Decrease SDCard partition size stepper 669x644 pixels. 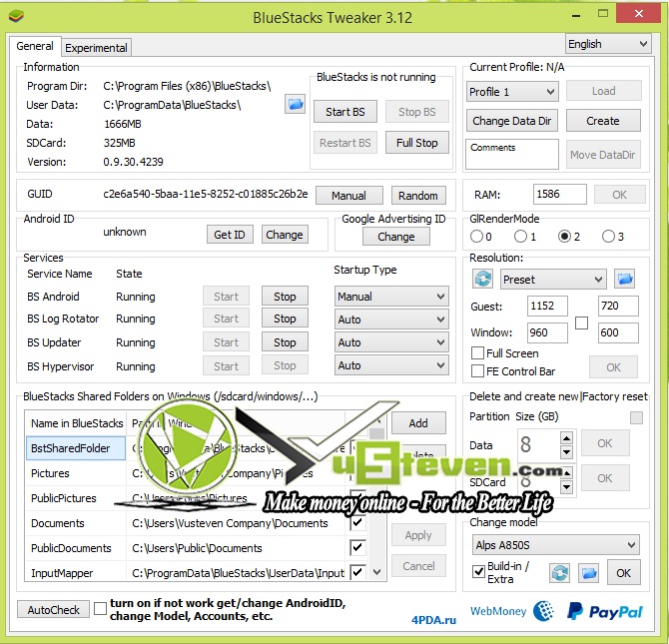(x=566, y=486)
